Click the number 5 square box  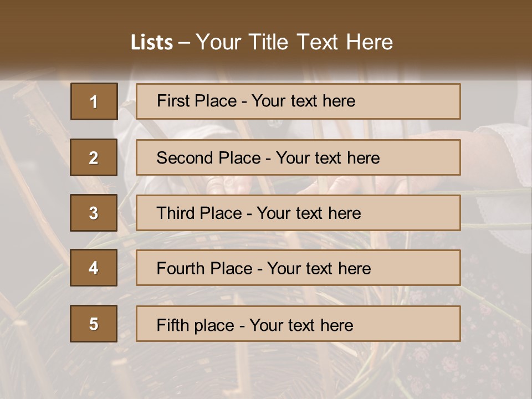[94, 324]
